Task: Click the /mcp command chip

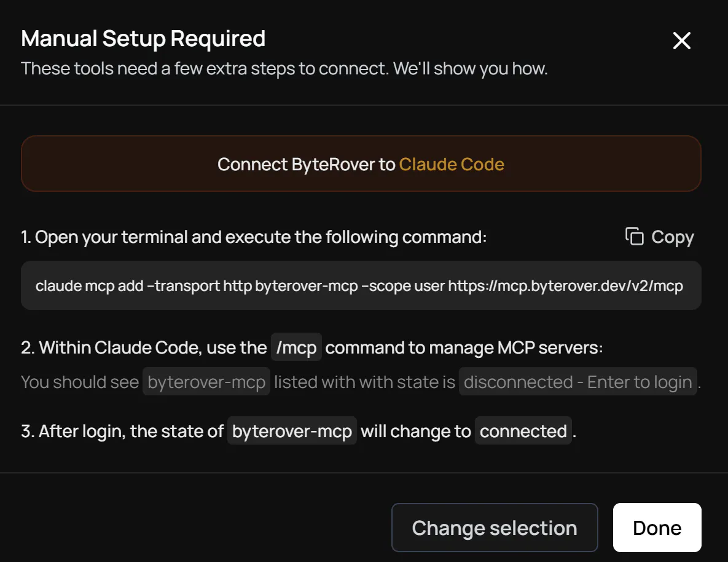Action: click(296, 348)
